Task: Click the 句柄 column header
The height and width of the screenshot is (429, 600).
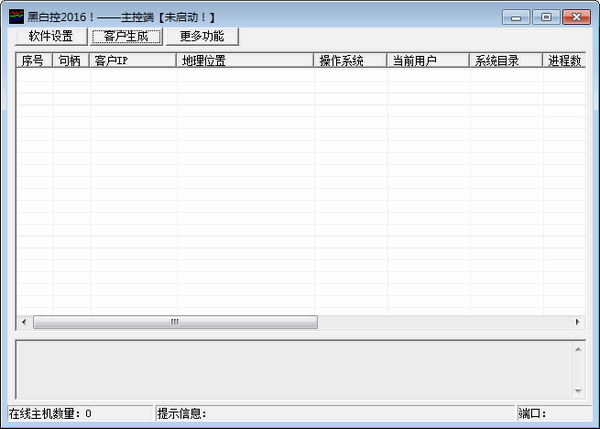Action: (71, 60)
